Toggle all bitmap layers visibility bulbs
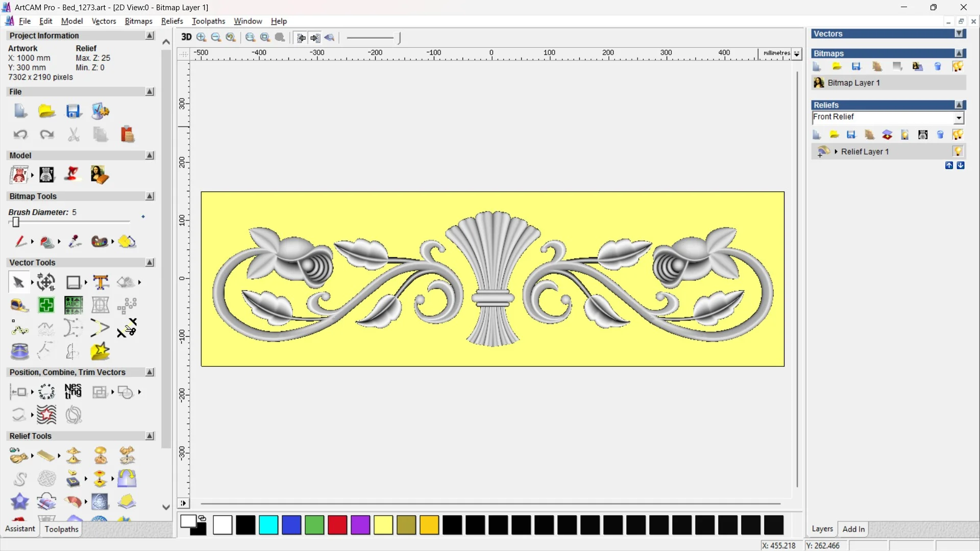 [x=958, y=67]
